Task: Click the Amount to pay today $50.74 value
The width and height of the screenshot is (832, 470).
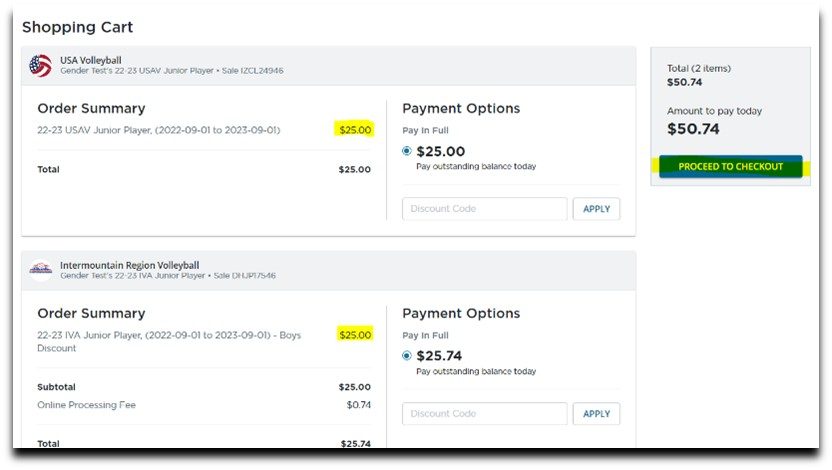Action: (x=694, y=128)
